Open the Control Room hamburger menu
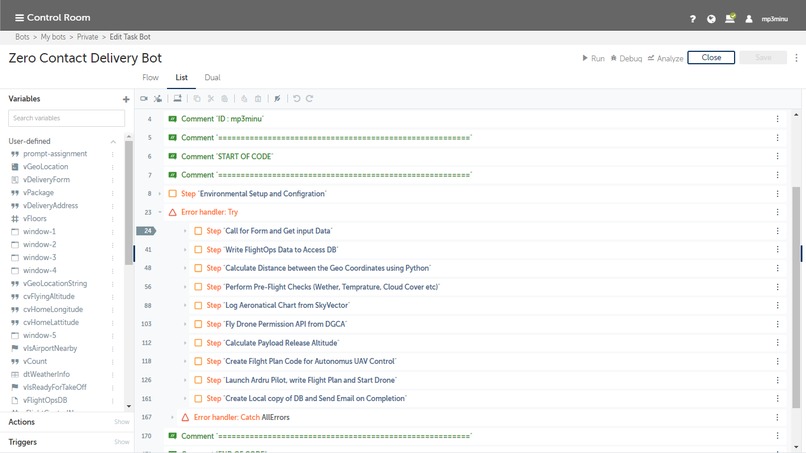Screen dimensions: 806x453 pyautogui.click(x=20, y=17)
